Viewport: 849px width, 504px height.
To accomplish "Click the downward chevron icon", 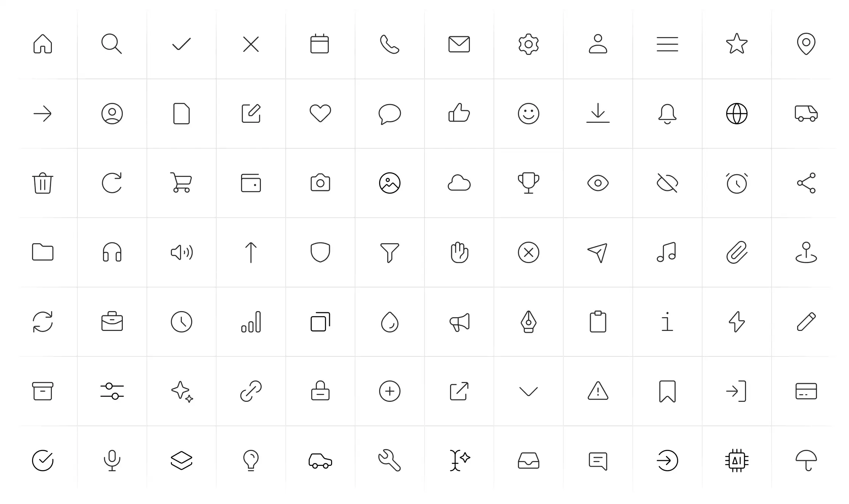I will [528, 392].
